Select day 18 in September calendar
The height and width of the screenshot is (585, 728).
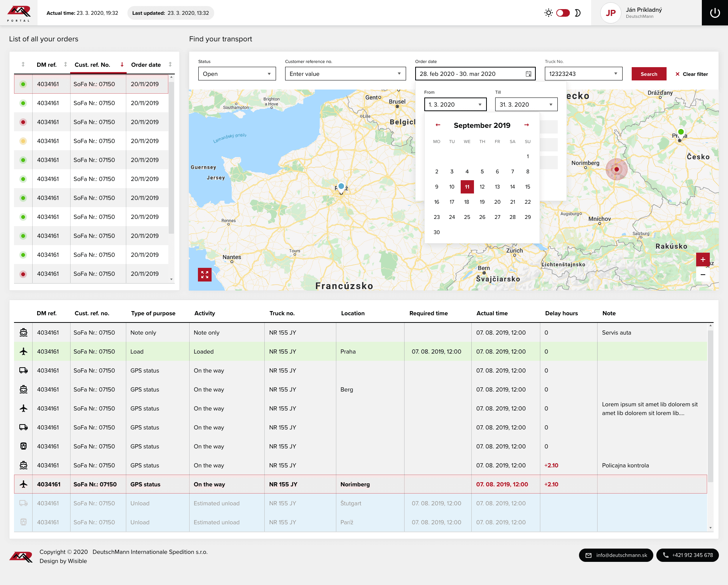[x=467, y=202]
